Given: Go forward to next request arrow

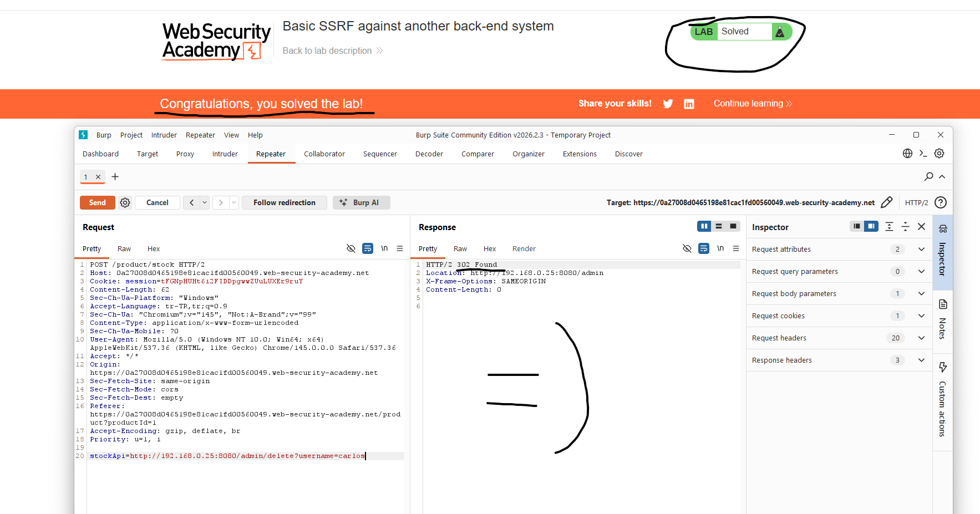Looking at the screenshot, I should pos(221,203).
